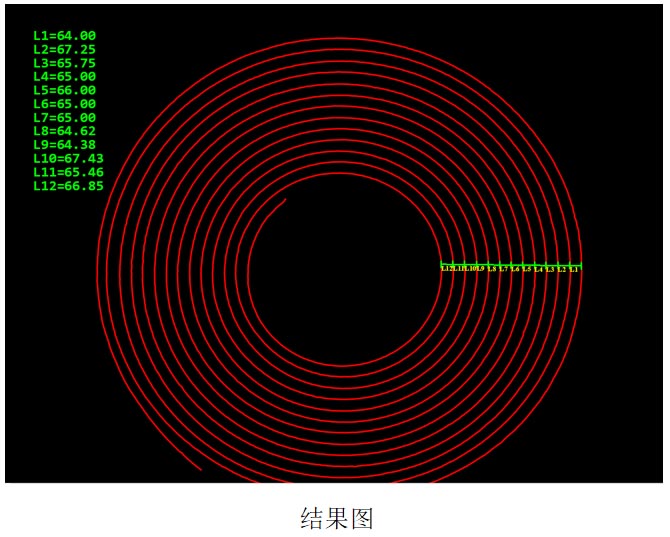Select the yellow L6 segment marker

[515, 269]
